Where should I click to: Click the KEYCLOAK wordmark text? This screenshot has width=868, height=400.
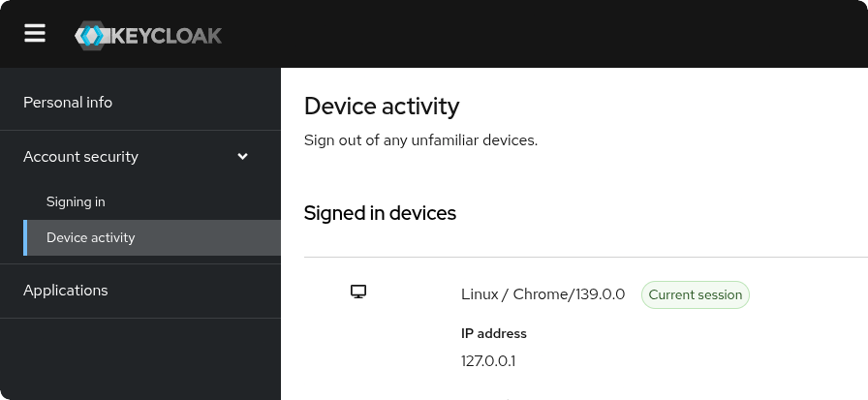point(167,36)
